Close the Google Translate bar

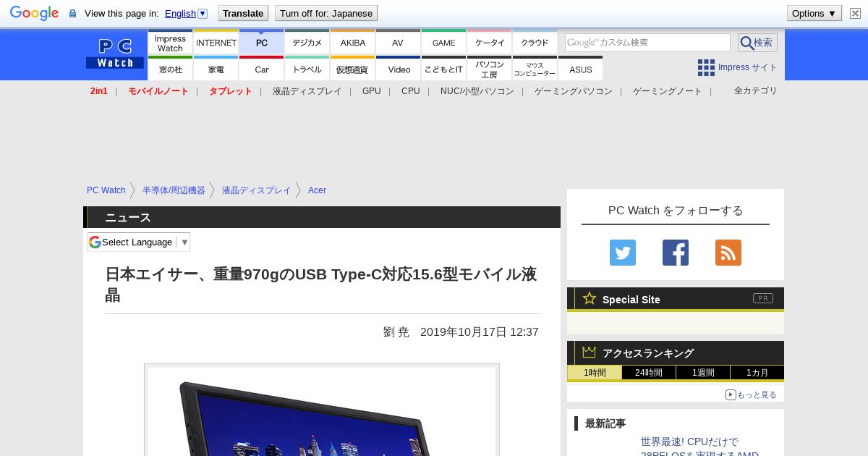(x=855, y=13)
